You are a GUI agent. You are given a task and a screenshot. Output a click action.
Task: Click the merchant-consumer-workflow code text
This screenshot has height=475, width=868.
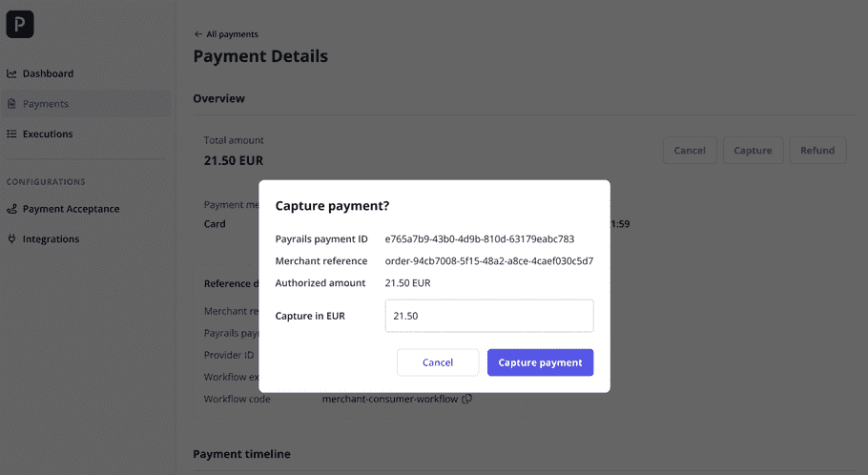390,399
